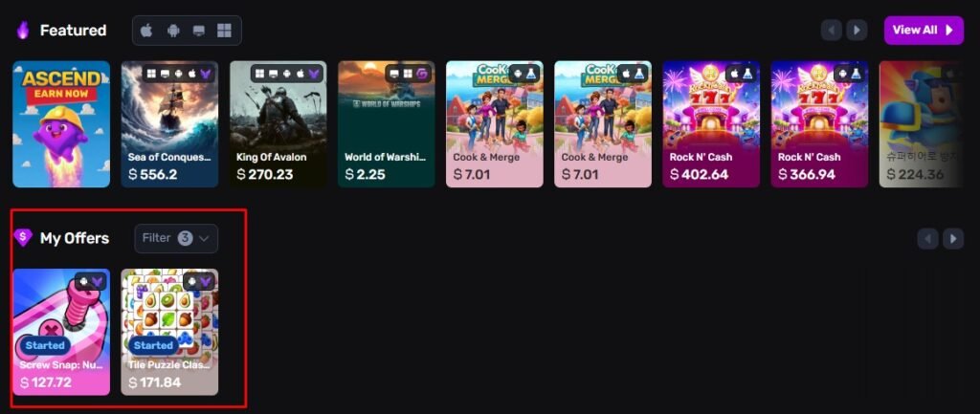
Task: Filter featured offers by Android platform icon
Action: [173, 31]
